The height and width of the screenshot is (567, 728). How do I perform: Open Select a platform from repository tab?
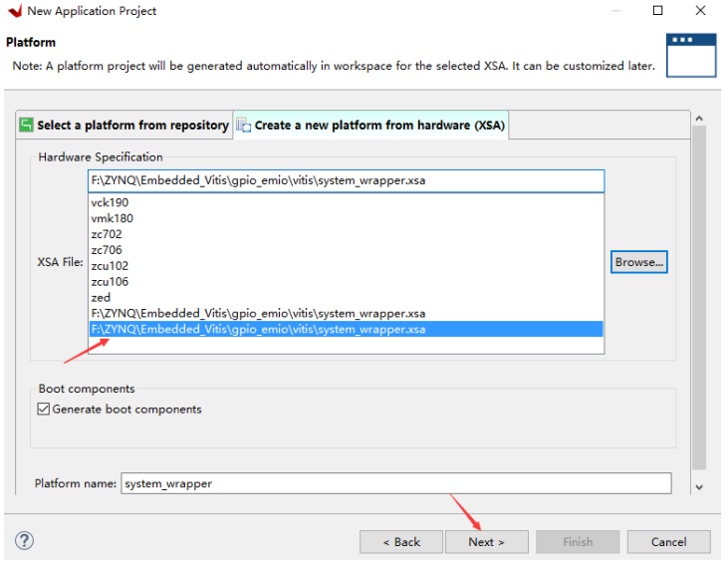point(124,125)
